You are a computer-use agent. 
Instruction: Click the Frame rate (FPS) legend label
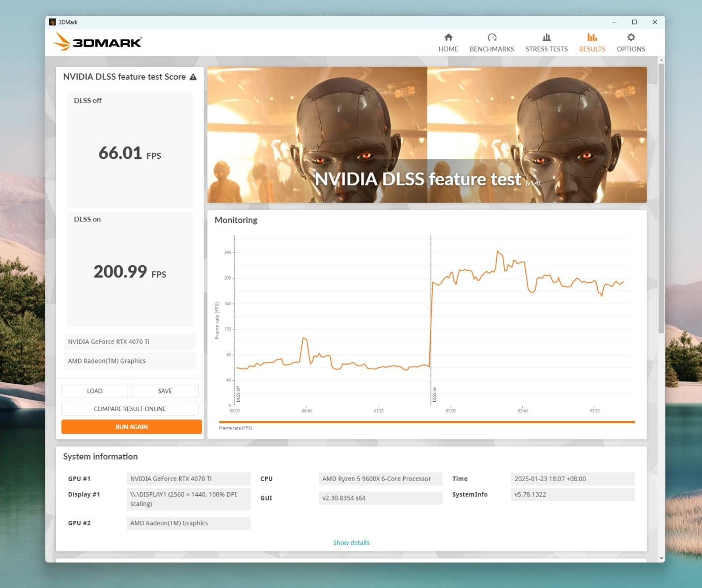(x=235, y=428)
